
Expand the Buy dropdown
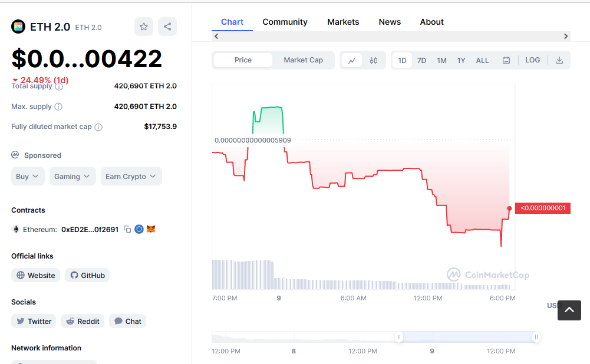[28, 176]
